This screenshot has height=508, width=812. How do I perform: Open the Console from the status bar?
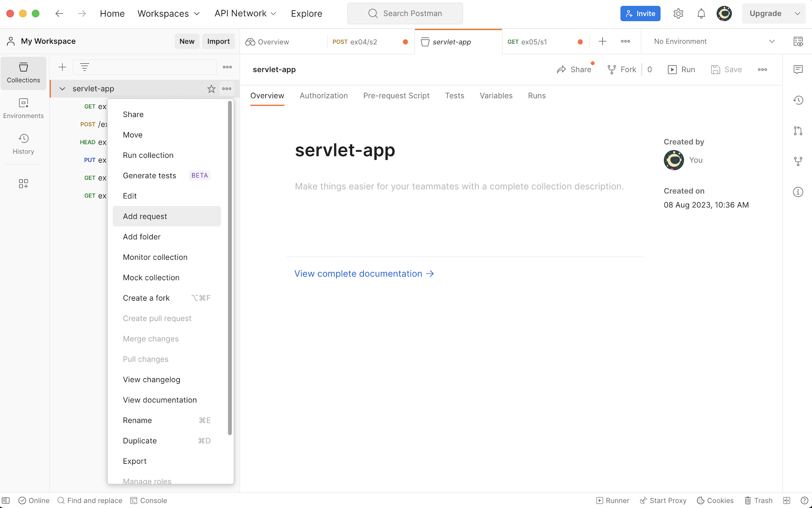point(149,500)
